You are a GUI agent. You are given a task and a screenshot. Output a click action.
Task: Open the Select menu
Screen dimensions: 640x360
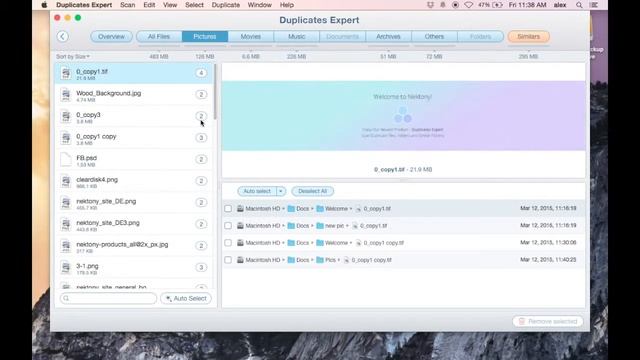pos(194,5)
